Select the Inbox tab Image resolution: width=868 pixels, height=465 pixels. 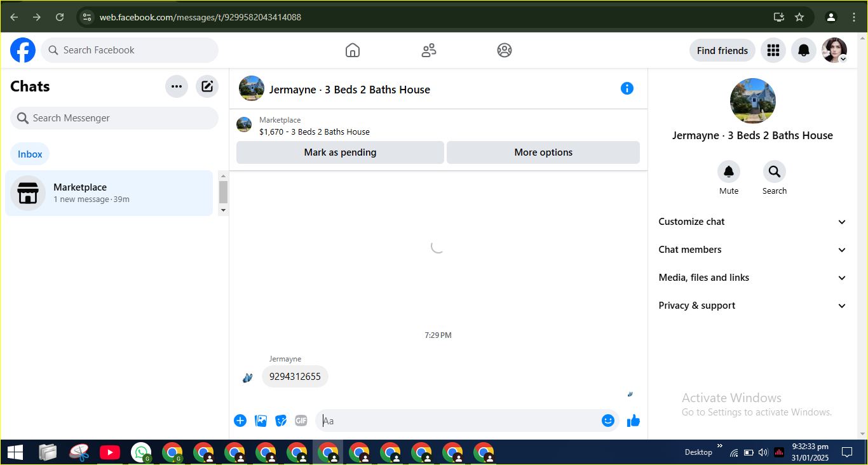pos(30,154)
